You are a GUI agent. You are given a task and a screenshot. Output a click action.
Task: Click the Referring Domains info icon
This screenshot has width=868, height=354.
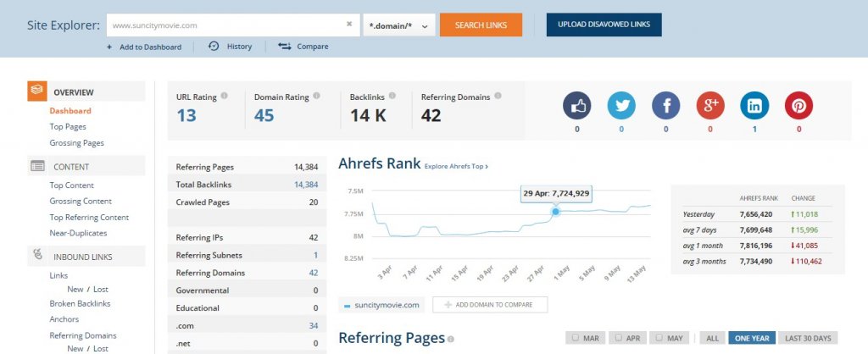[498, 96]
